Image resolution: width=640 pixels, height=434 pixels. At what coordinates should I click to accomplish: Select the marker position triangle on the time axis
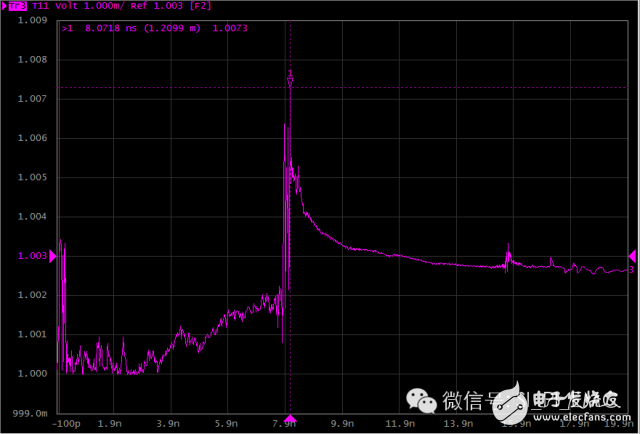[290, 418]
